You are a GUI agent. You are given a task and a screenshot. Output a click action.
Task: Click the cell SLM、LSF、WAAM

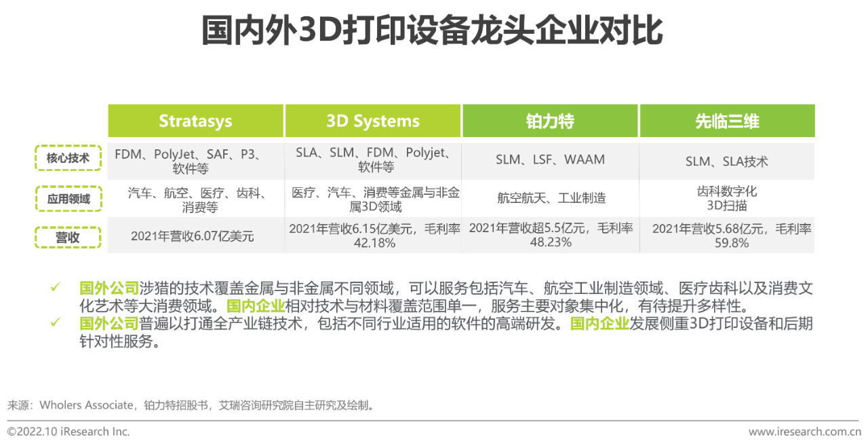[x=550, y=160]
